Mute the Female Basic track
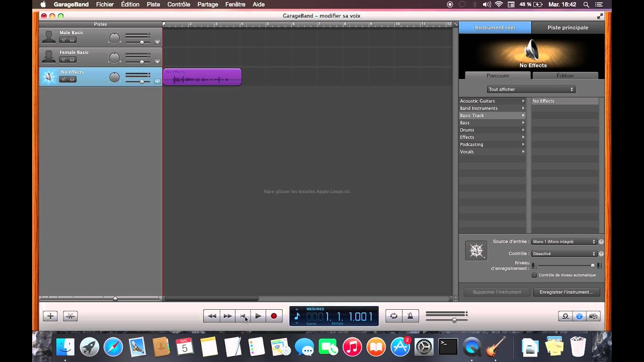This screenshot has width=644, height=362. (x=64, y=59)
